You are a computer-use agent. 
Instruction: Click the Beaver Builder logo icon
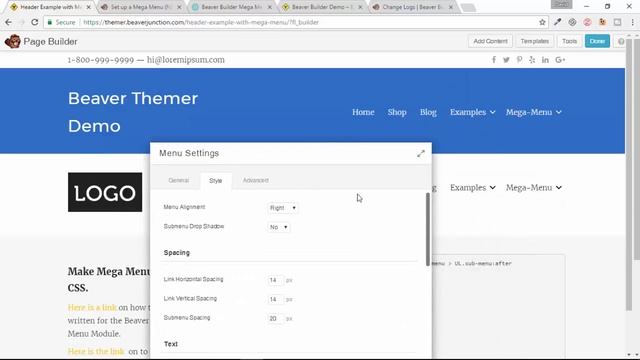pos(13,41)
